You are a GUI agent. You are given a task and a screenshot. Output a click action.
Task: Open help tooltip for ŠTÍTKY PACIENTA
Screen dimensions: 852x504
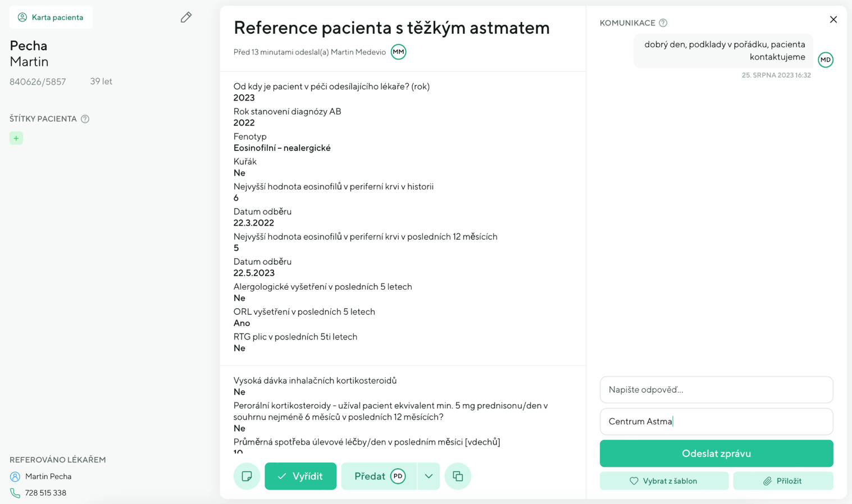[85, 118]
